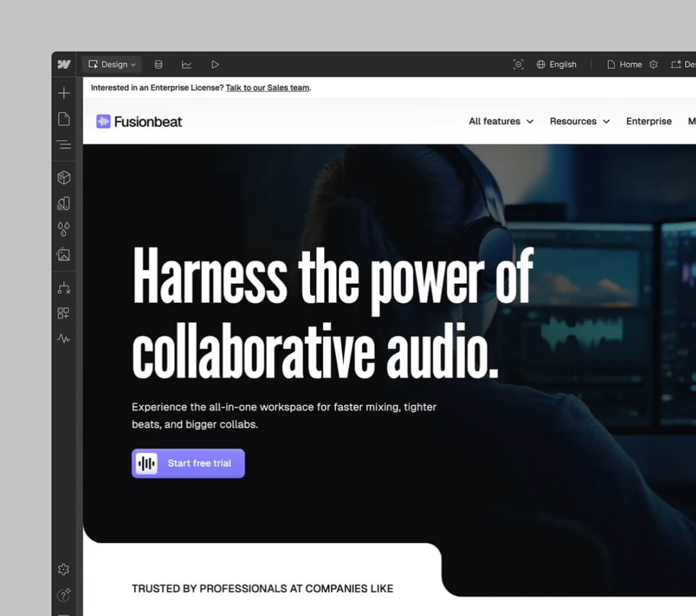The height and width of the screenshot is (616, 696).
Task: Select the Interested in an Enterprise License text
Action: 157,88
